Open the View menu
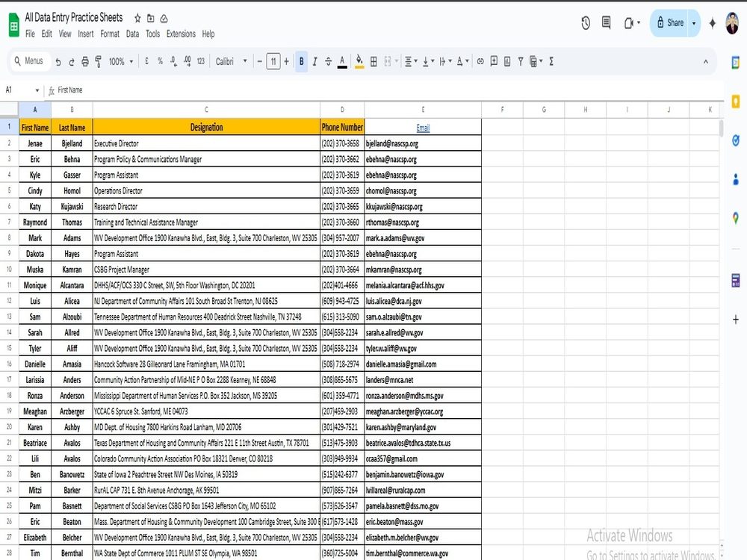Image resolution: width=747 pixels, height=560 pixels. coord(65,34)
